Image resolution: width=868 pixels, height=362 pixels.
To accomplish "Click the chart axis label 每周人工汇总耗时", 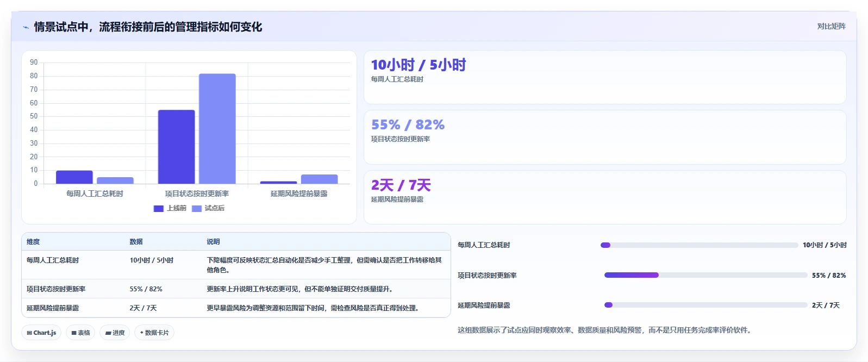I will [95, 194].
